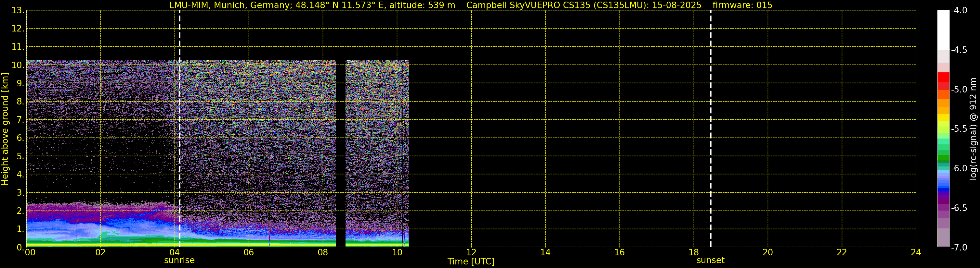
Task: Click the black data gap after 08 UTC
Action: coord(341,153)
